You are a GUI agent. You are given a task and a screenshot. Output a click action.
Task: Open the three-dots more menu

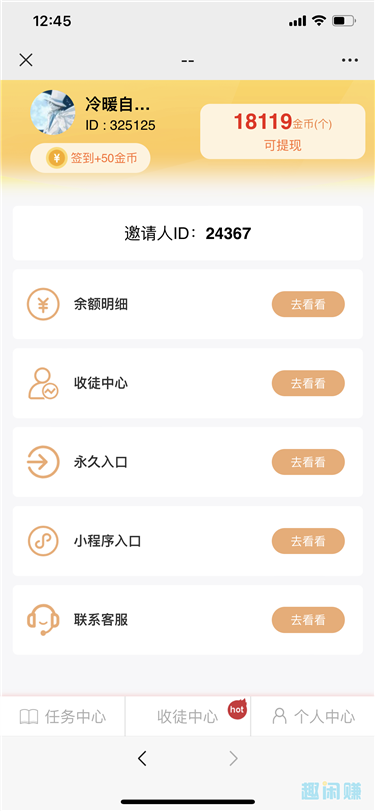[x=350, y=61]
